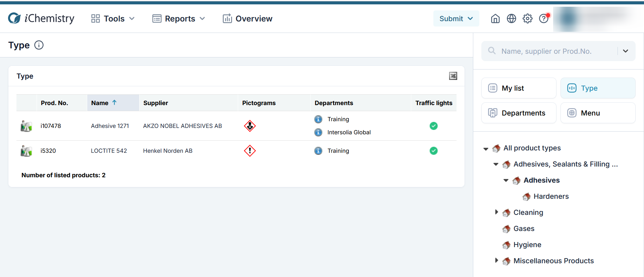Click the house icon beside Hardeners

(x=527, y=197)
